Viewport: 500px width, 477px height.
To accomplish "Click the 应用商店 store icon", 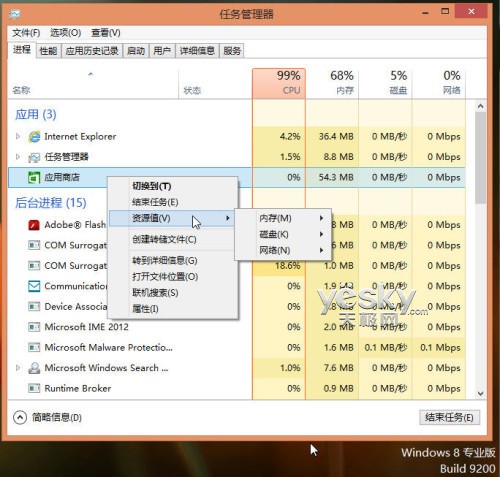I will coord(34,177).
